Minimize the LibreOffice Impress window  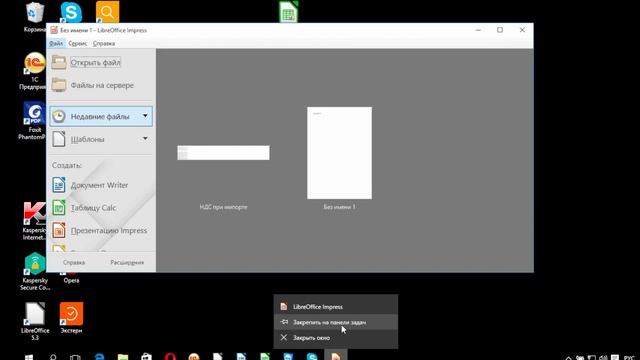(478, 30)
